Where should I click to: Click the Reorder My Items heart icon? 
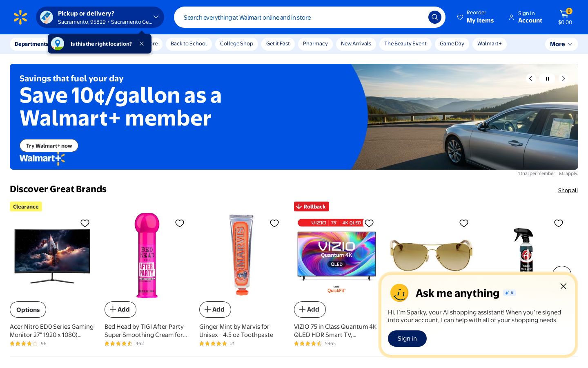coord(460,17)
